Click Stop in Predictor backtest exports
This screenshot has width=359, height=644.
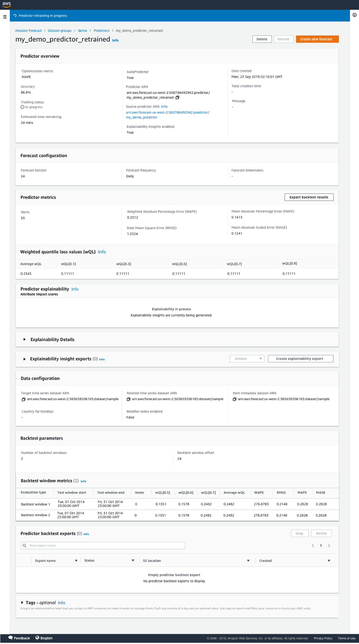pyautogui.click(x=299, y=533)
